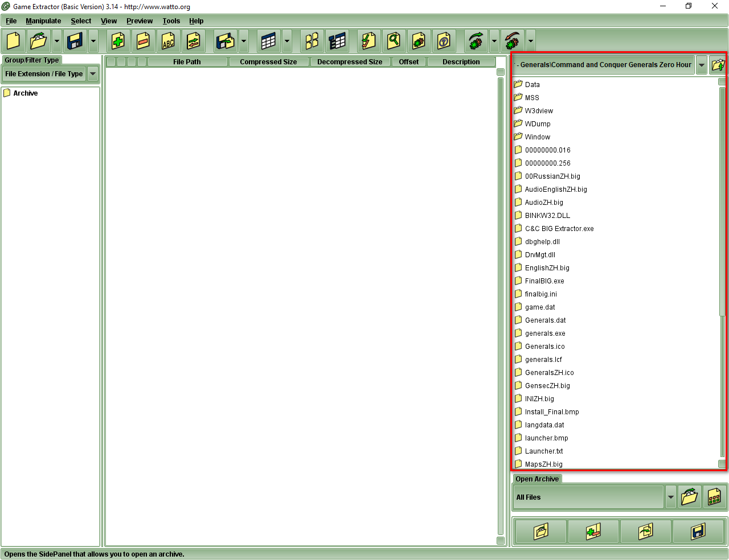Click the page with gears toolbar icon

point(419,41)
